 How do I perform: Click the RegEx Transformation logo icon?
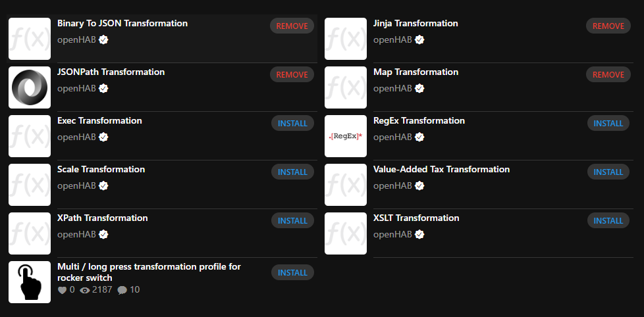point(346,136)
